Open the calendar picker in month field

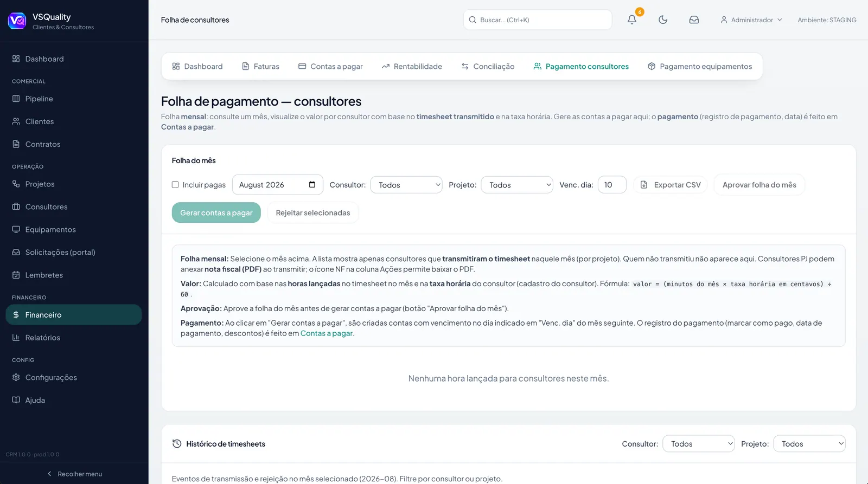pos(312,185)
